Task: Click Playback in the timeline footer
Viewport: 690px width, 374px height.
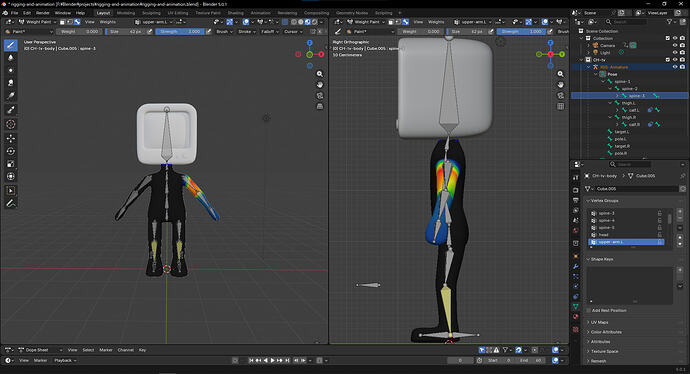Action: click(x=65, y=360)
